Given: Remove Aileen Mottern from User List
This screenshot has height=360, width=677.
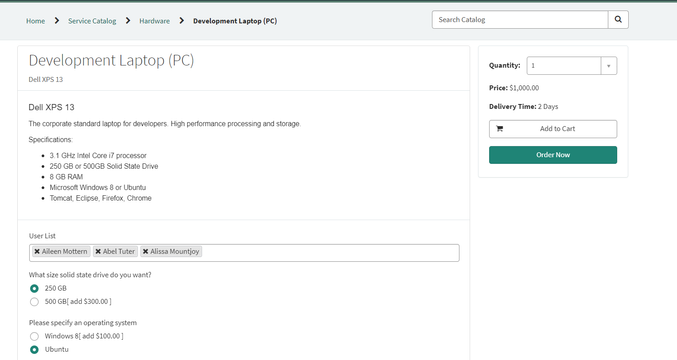Looking at the screenshot, I should point(37,251).
